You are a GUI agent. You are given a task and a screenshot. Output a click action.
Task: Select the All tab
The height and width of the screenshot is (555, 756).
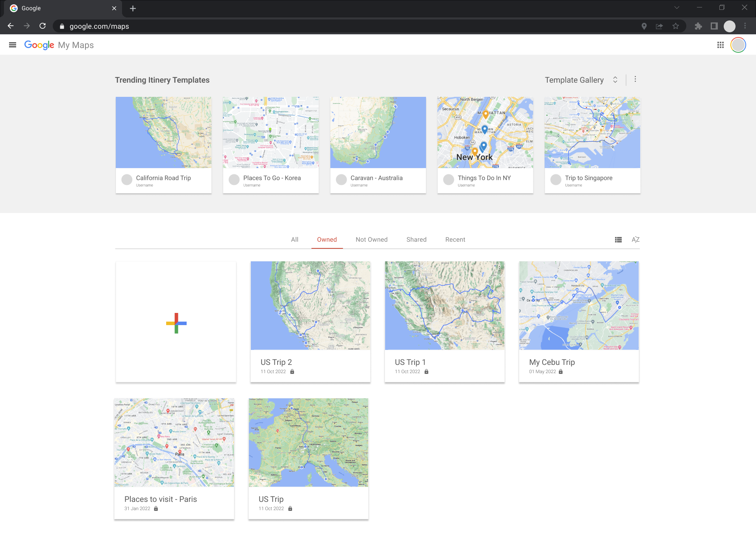(295, 240)
